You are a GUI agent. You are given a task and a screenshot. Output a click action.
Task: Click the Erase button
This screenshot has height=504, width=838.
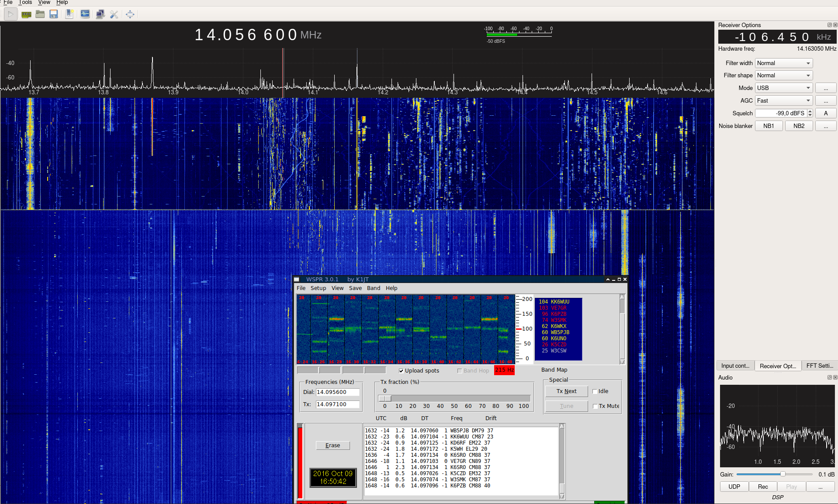[x=333, y=445]
